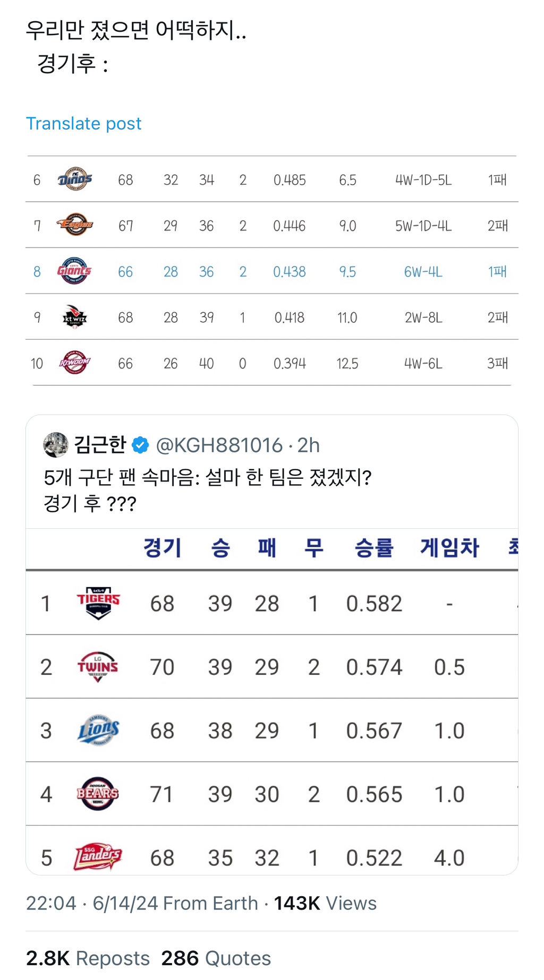Click the 게임차 column header
Image resolution: width=544 pixels, height=980 pixels.
pos(449,548)
